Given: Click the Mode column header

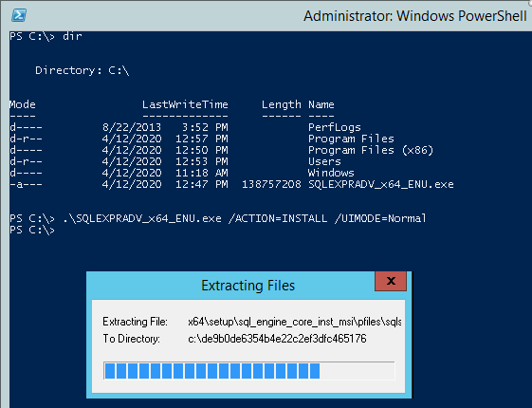Looking at the screenshot, I should (x=23, y=104).
